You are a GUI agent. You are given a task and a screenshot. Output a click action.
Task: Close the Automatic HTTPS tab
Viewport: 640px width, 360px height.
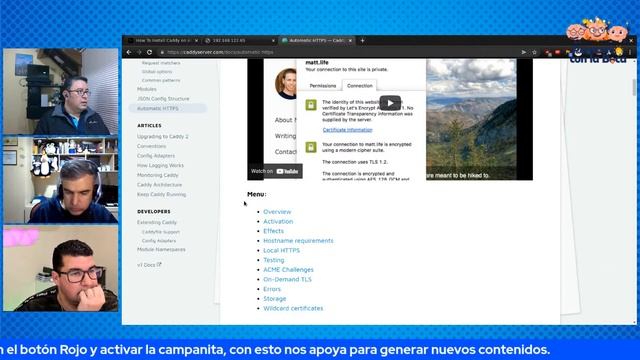350,40
